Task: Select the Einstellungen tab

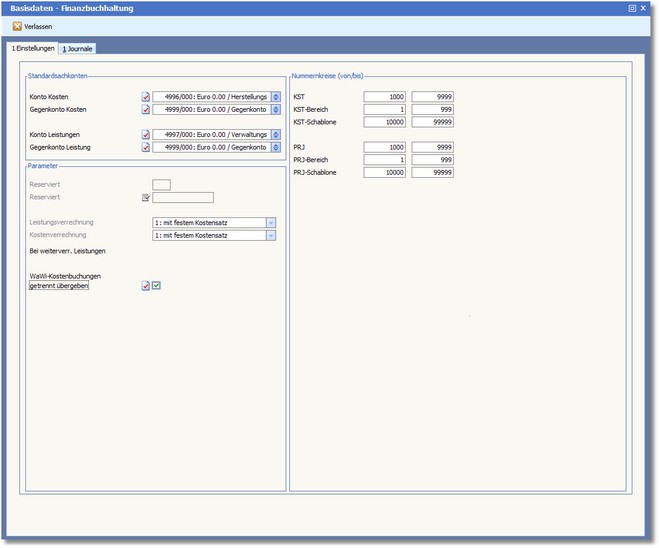Action: click(32, 48)
